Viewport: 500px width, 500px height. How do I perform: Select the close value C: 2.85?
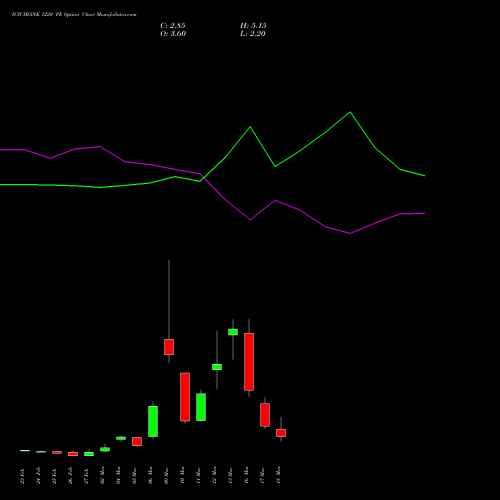click(x=173, y=26)
